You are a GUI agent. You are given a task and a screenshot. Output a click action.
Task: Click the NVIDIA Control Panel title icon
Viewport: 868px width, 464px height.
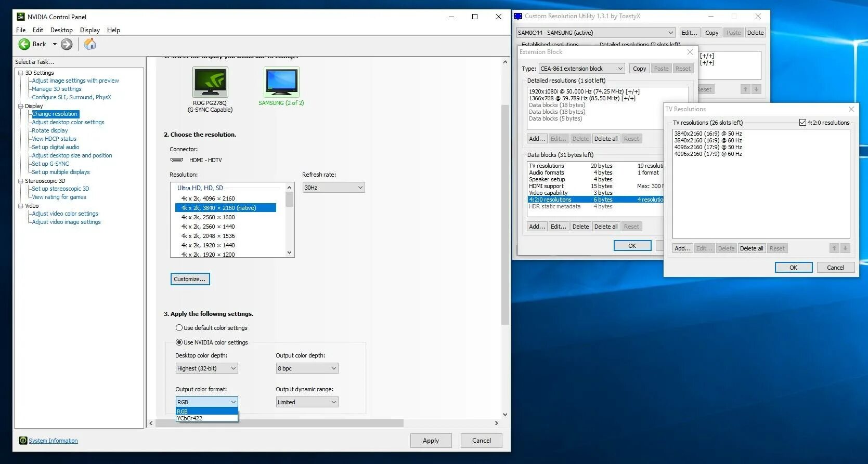point(21,17)
